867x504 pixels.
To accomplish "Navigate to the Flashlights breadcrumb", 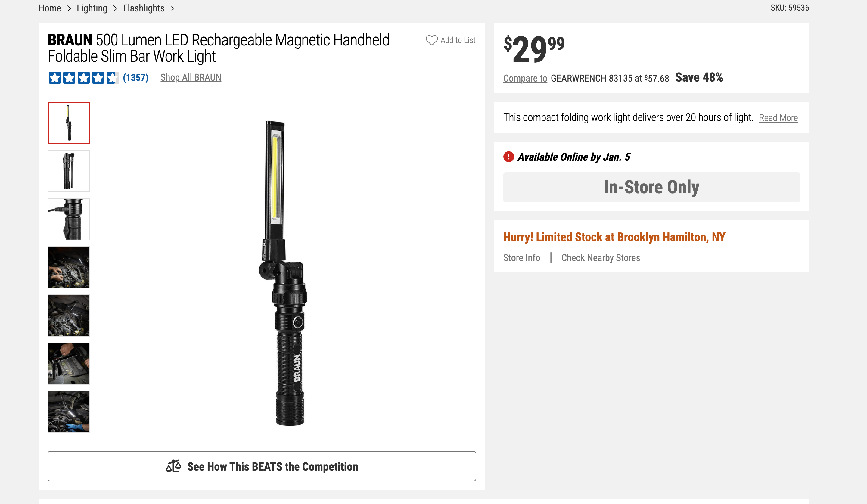I will 144,8.
